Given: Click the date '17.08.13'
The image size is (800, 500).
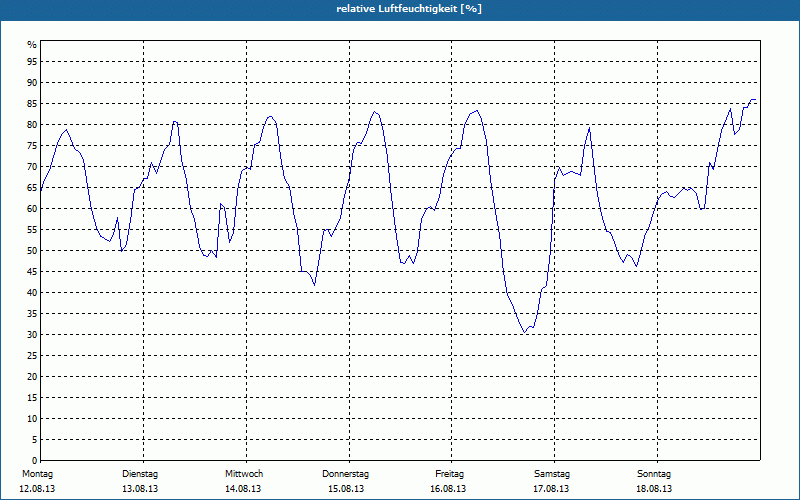Looking at the screenshot, I should (x=551, y=489).
